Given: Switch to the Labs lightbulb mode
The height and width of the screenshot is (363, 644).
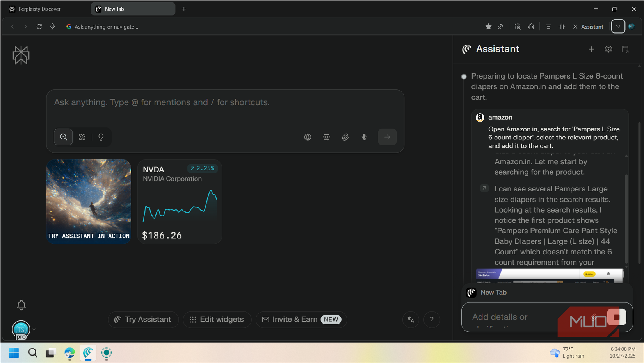Looking at the screenshot, I should 101,137.
